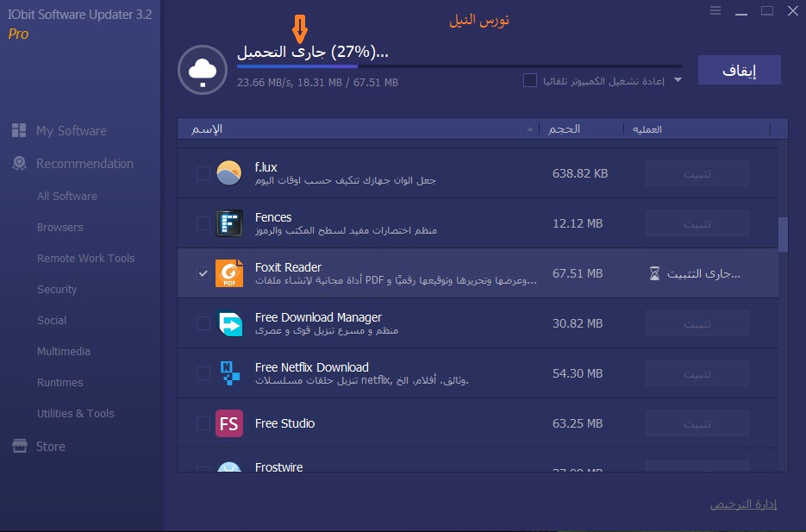Click the software list vertical scrollbar

coord(783,234)
